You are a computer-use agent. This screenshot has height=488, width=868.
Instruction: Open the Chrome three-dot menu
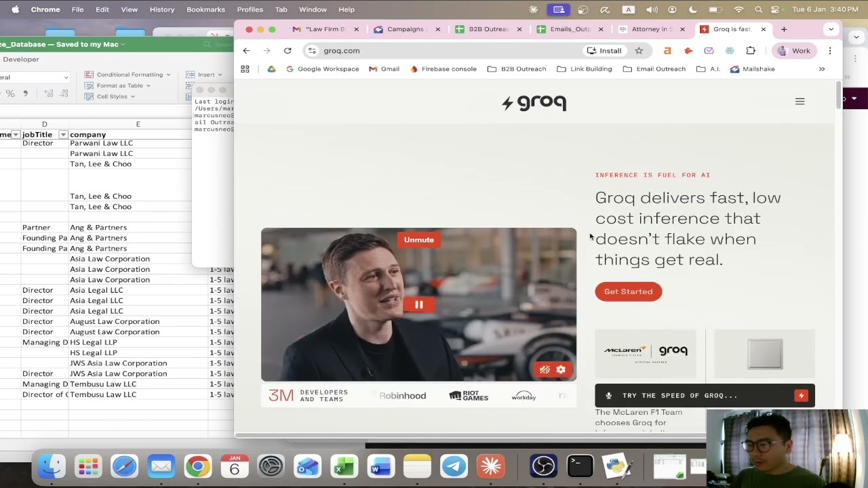click(x=830, y=50)
